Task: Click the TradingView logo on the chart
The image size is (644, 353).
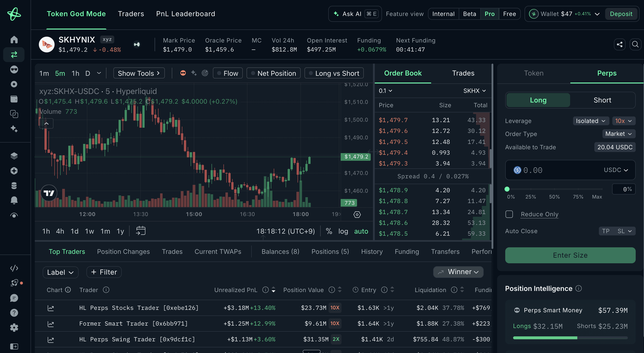Action: point(49,193)
